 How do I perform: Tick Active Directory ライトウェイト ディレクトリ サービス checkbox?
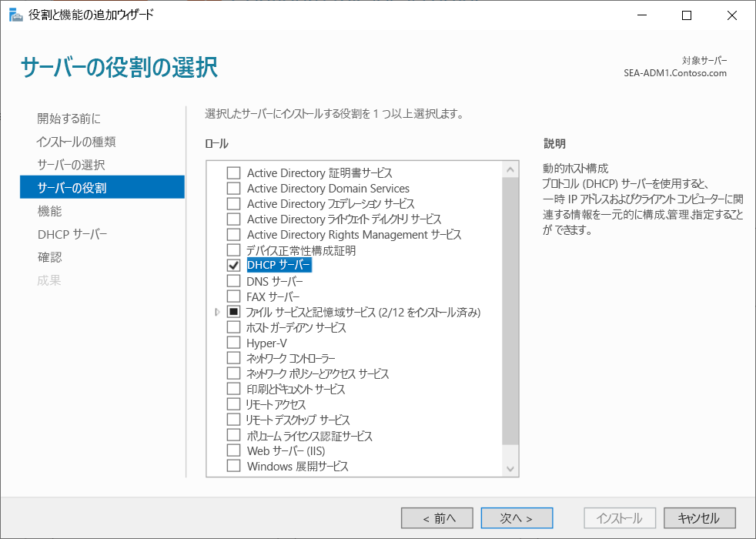click(233, 219)
